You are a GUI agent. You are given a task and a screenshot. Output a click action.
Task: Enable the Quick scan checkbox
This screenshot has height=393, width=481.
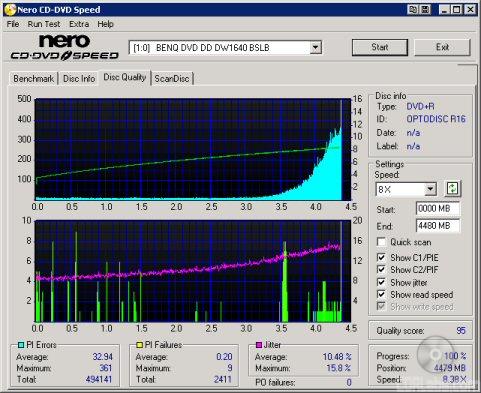point(381,242)
